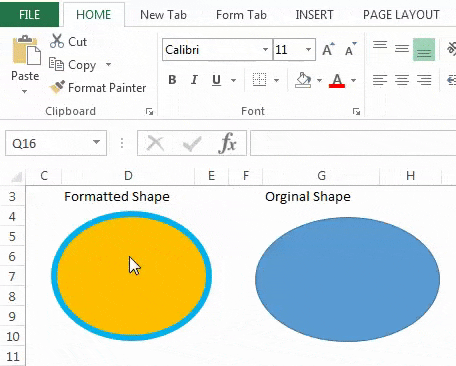Open the INSERT tab
The image size is (456, 366).
click(x=314, y=15)
